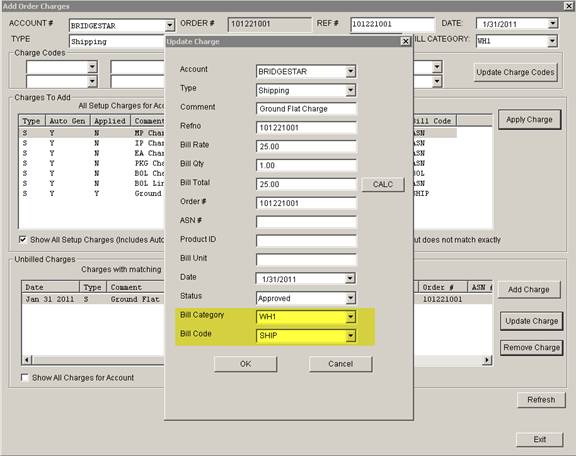The width and height of the screenshot is (576, 456).
Task: Click Date column header in Unbilled Charges
Action: pyautogui.click(x=50, y=287)
